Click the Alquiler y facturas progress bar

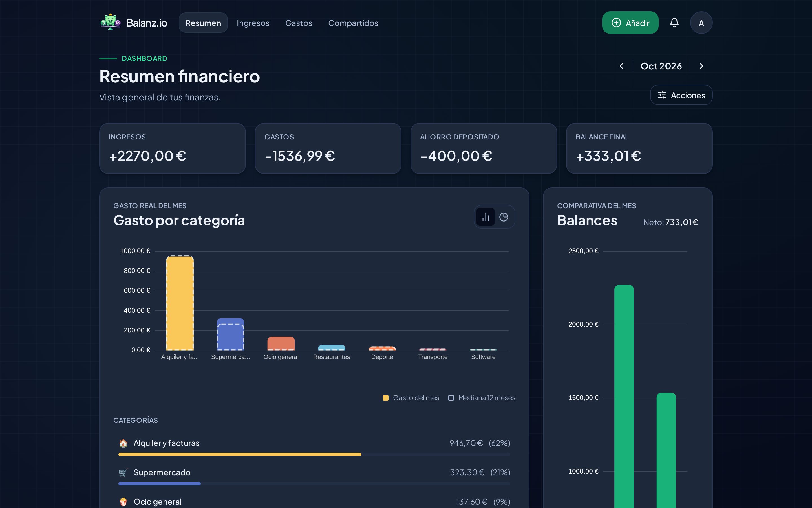click(x=314, y=454)
